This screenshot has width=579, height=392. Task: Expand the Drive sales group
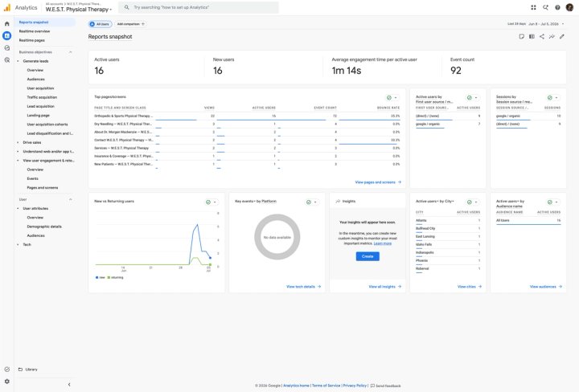(18, 142)
